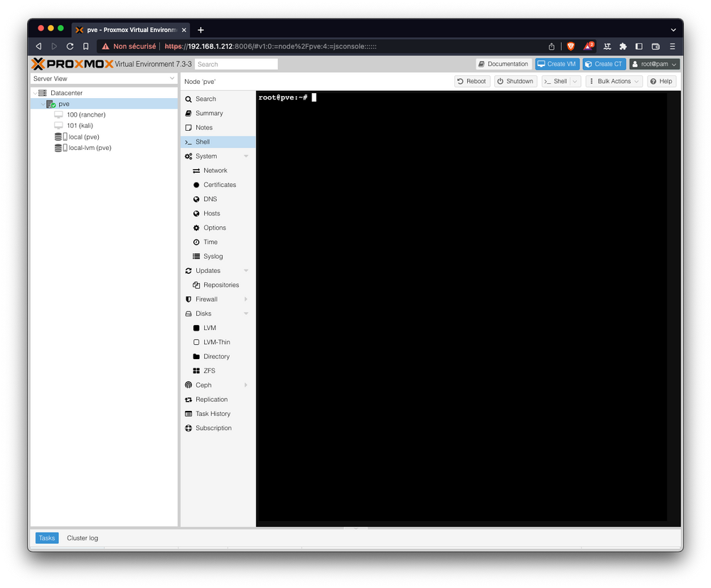Select the Network configuration icon
The width and height of the screenshot is (711, 588).
(x=197, y=171)
